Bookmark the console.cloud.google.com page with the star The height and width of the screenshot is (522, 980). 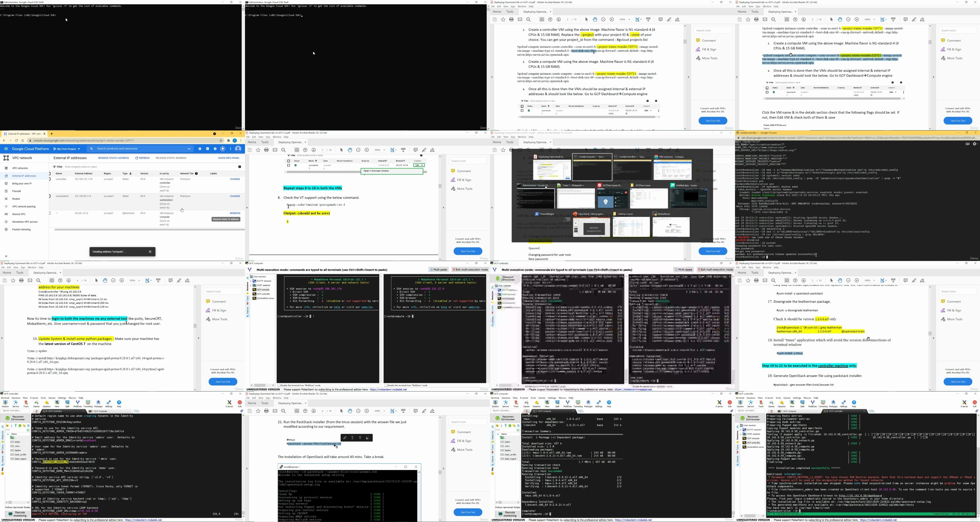[x=221, y=140]
